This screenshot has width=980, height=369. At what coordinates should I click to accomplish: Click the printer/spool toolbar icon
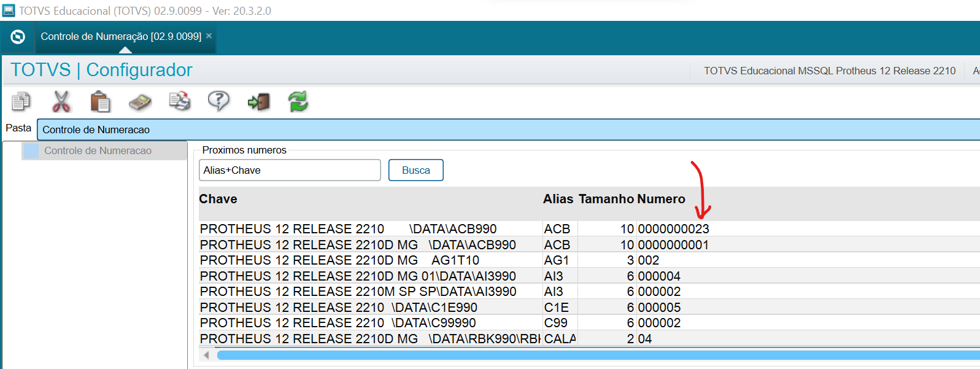180,101
